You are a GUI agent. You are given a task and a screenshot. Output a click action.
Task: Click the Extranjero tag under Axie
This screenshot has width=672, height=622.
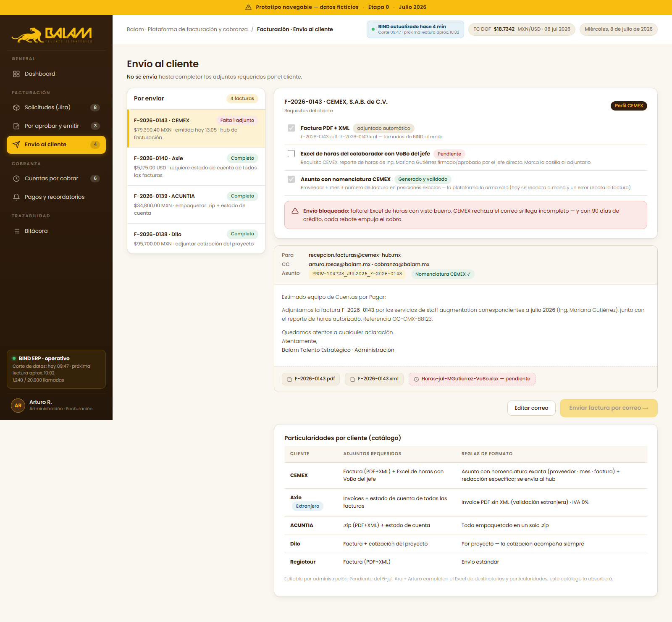click(307, 506)
